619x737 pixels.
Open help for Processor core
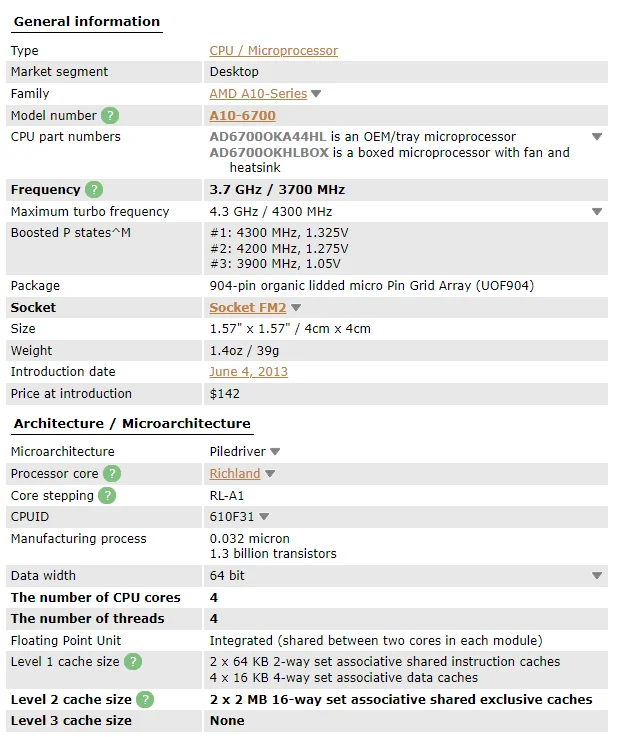[112, 473]
